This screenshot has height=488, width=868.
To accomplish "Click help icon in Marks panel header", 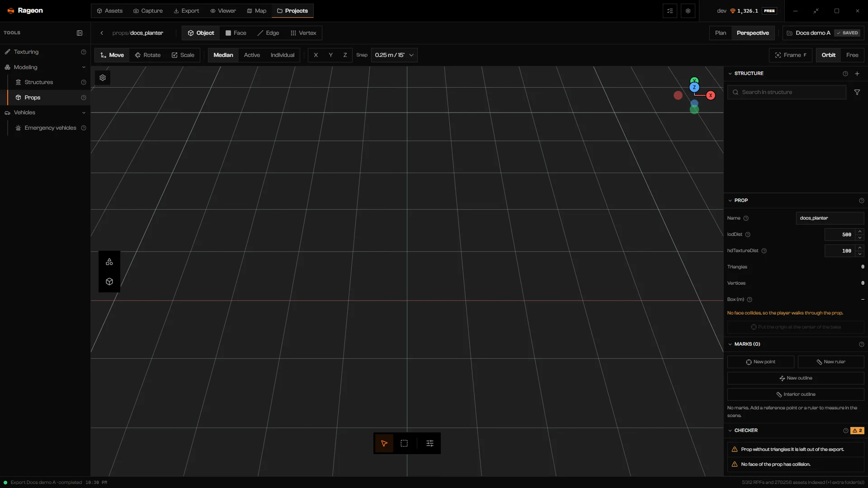I will click(x=862, y=344).
